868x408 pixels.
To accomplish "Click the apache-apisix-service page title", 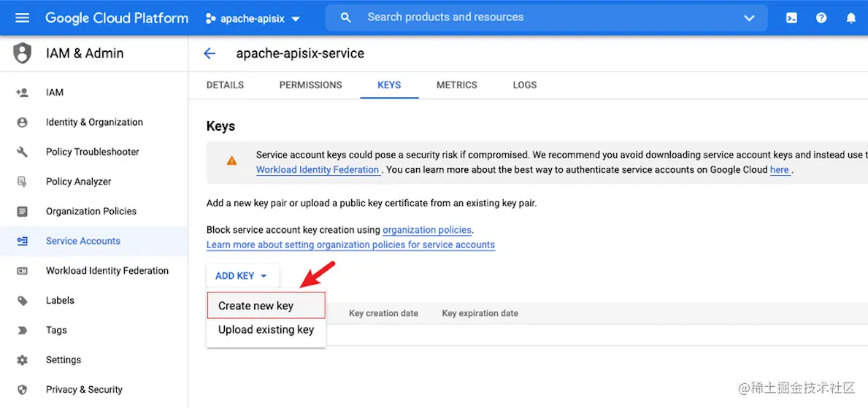I will point(300,53).
